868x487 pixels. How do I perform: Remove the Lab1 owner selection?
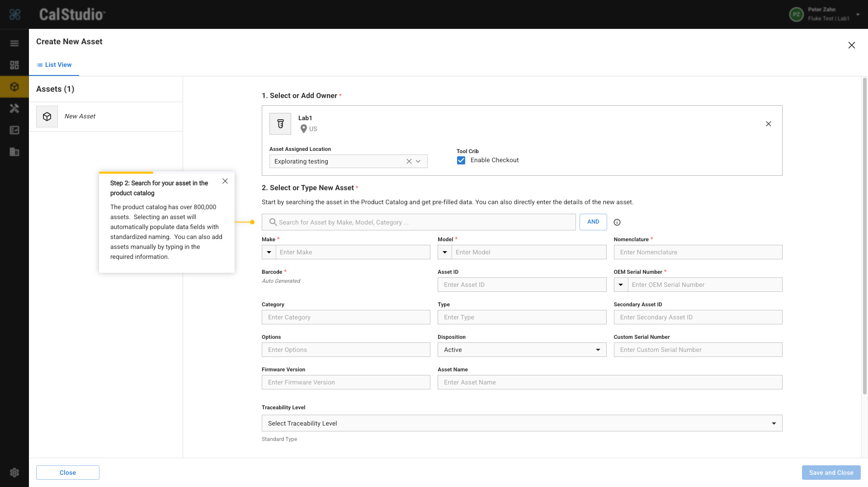coord(769,124)
